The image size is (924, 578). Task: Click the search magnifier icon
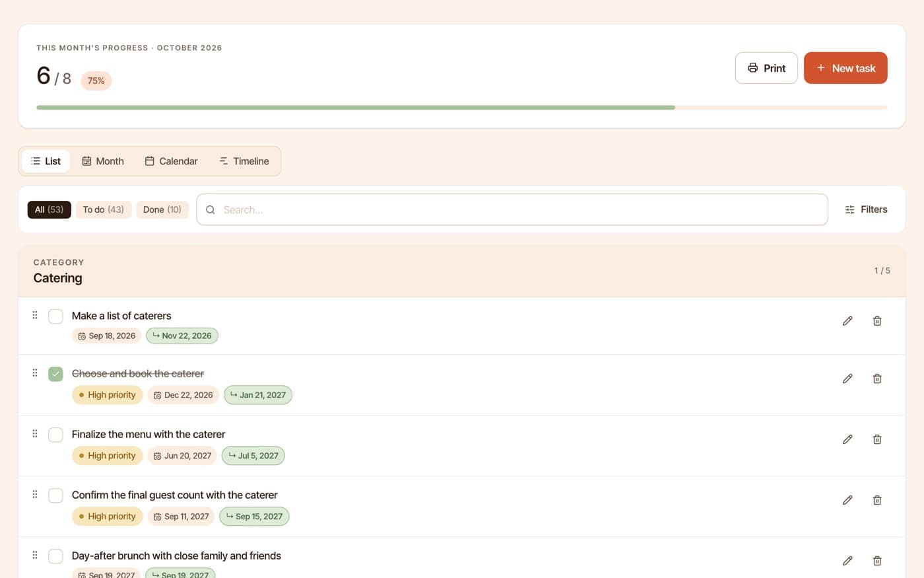pos(211,210)
